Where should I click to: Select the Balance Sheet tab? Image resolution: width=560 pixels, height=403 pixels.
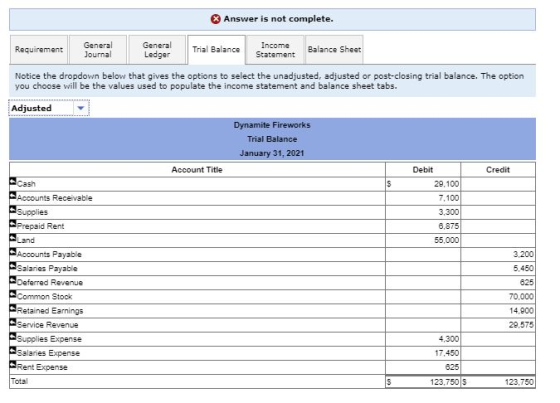pyautogui.click(x=334, y=50)
